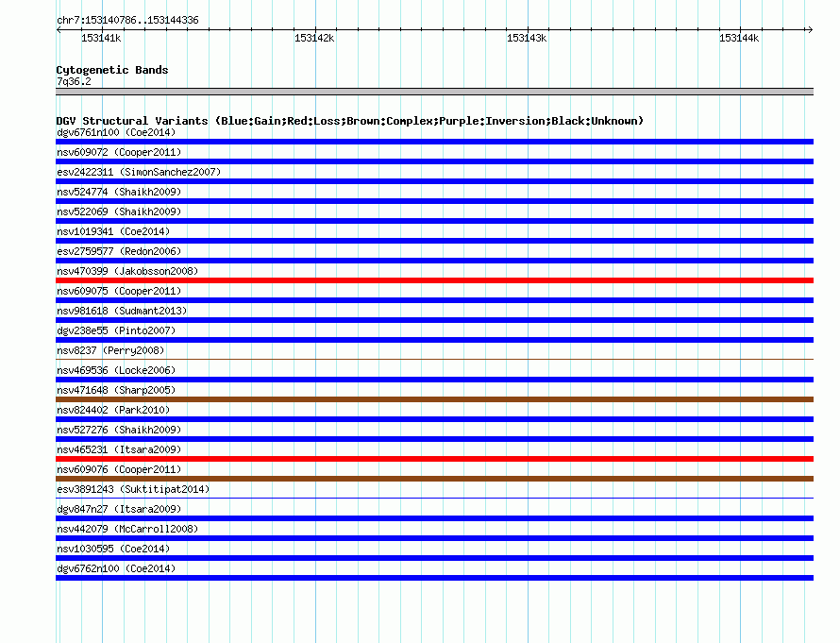The image size is (840, 643).
Task: Click the thin brown line for nsv8237
Action: coord(434,359)
